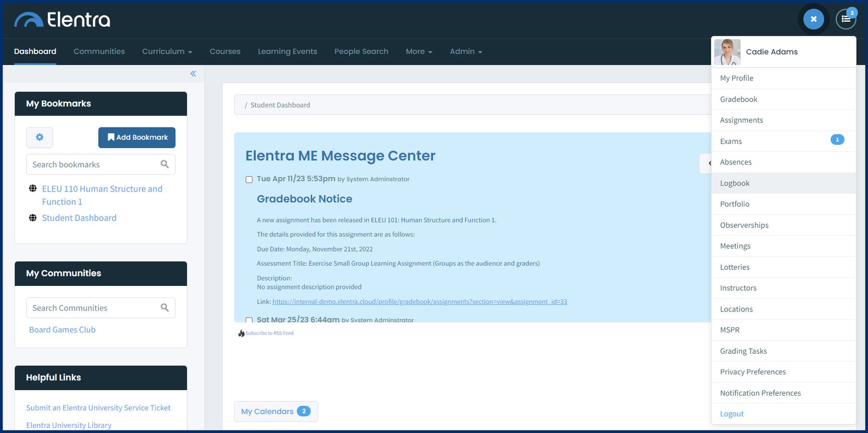Switch to the Communities tab
The height and width of the screenshot is (433, 868).
click(x=99, y=51)
